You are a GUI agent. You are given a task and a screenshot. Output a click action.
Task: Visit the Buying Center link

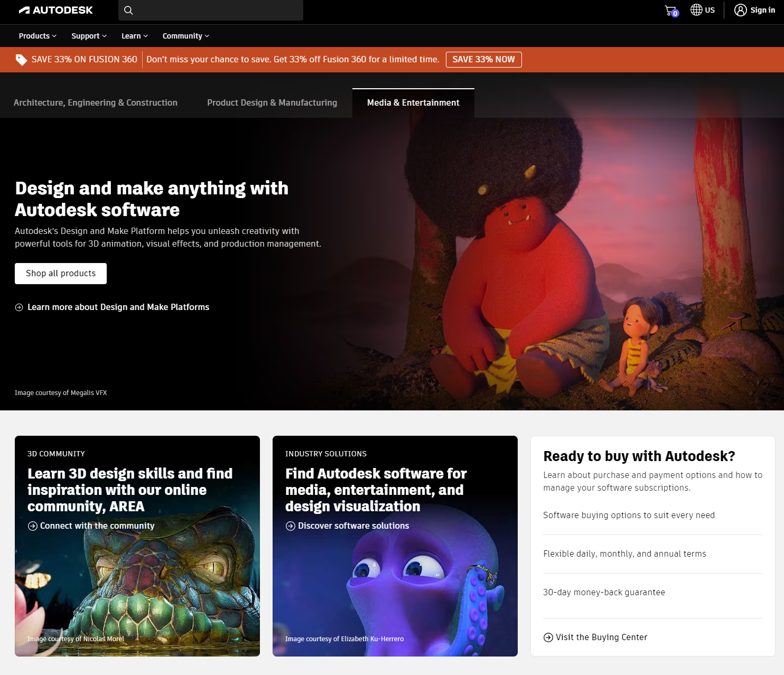(601, 637)
